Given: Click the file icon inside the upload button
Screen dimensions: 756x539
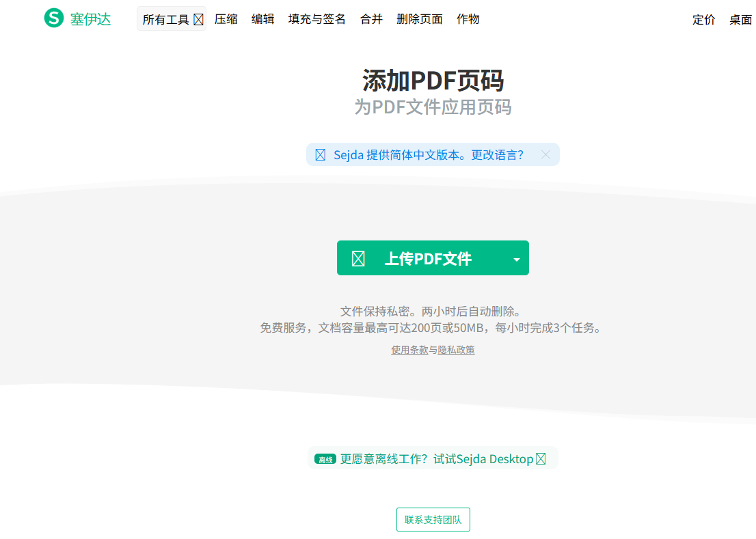Looking at the screenshot, I should pos(358,259).
